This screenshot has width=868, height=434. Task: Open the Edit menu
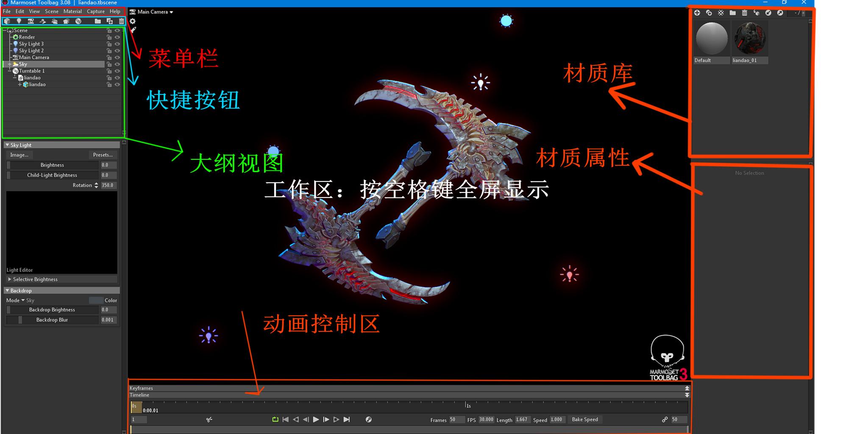(20, 11)
